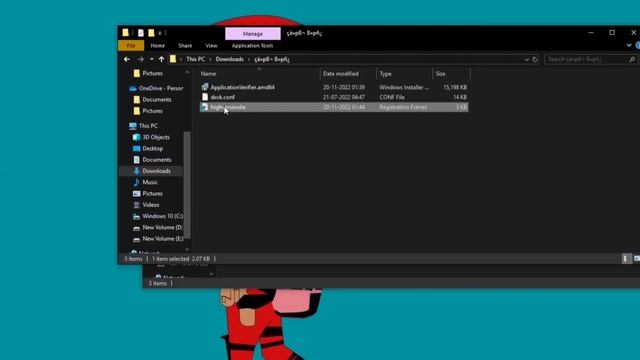Open the recent locations dropdown arrow
Image resolution: width=640 pixels, height=360 pixels.
[x=151, y=59]
